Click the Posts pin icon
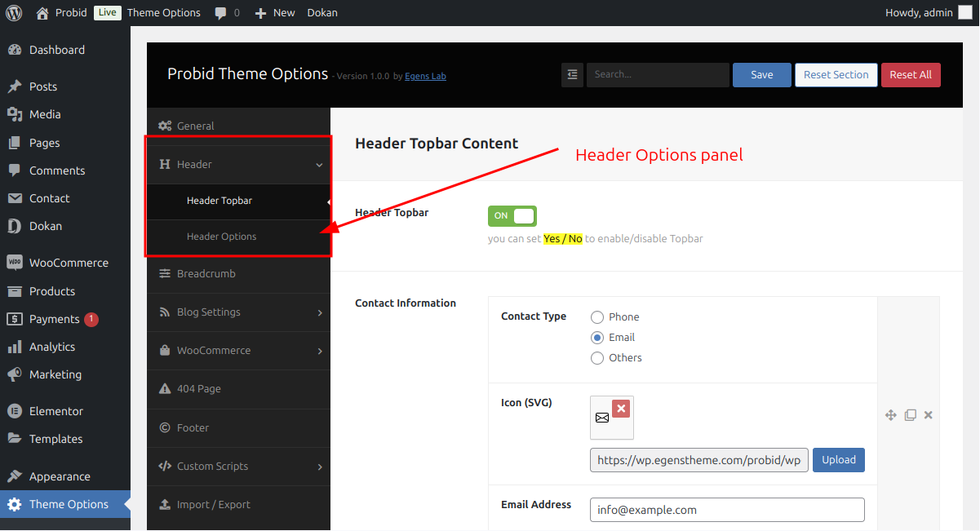Viewport: 980px width, 531px height. pyautogui.click(x=15, y=86)
